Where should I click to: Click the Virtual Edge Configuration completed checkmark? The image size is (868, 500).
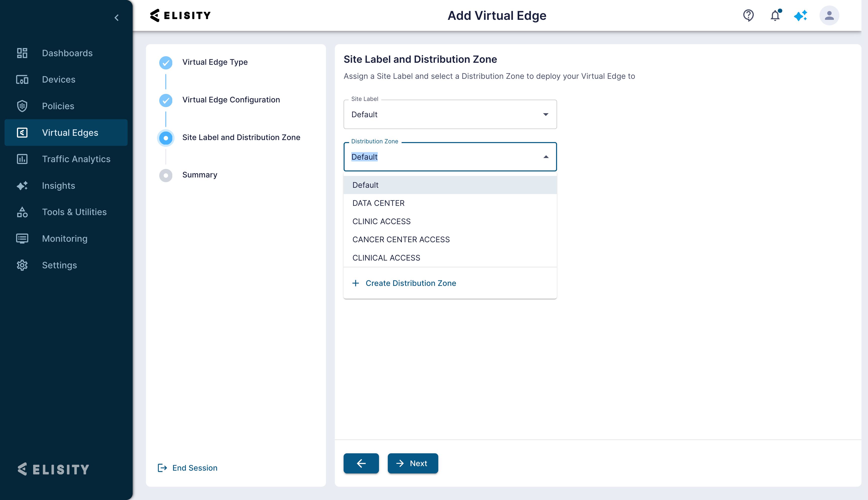166,100
